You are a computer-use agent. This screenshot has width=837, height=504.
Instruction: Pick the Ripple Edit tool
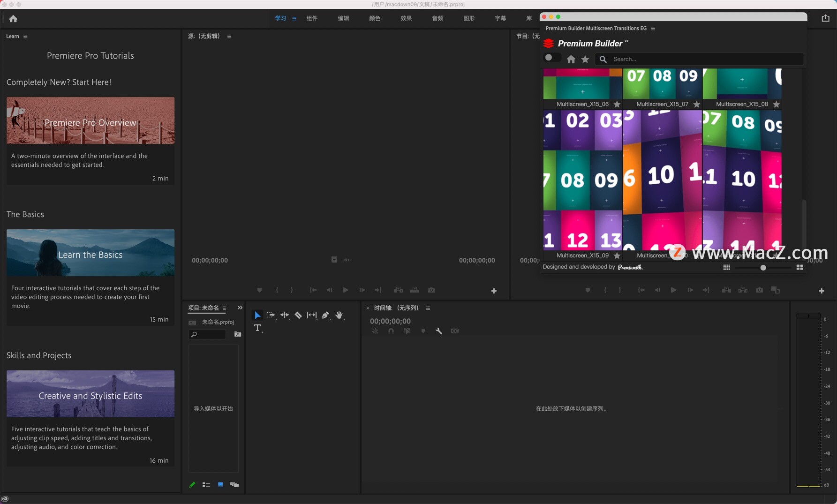click(x=285, y=315)
